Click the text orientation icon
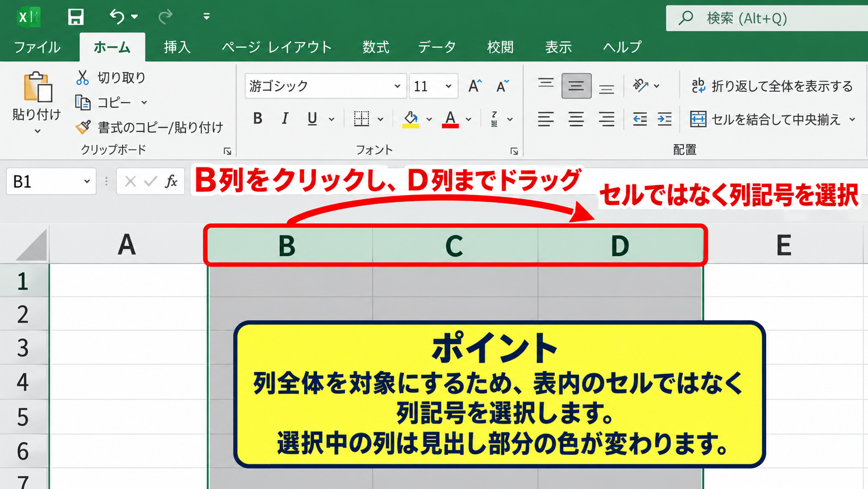Image resolution: width=868 pixels, height=489 pixels. point(641,85)
